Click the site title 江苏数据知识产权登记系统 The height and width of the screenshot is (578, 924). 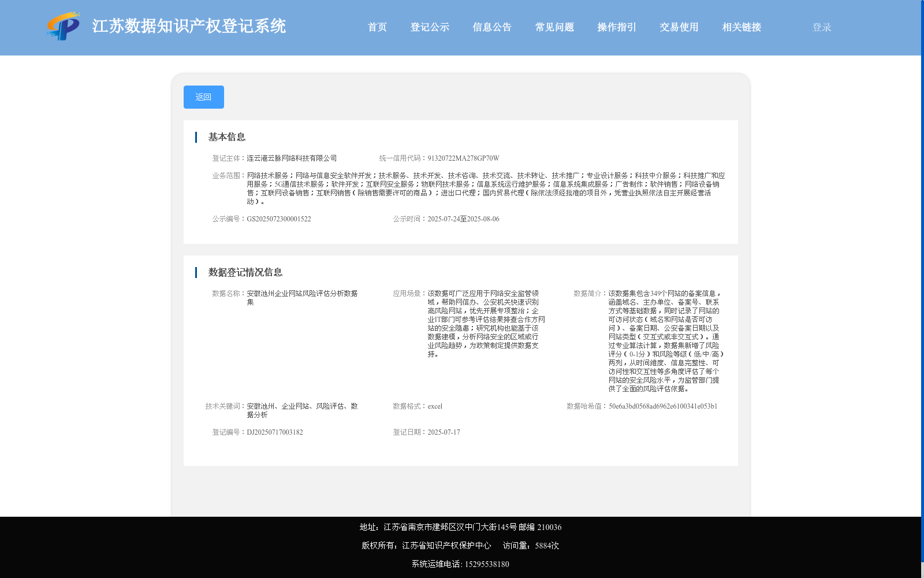click(189, 27)
